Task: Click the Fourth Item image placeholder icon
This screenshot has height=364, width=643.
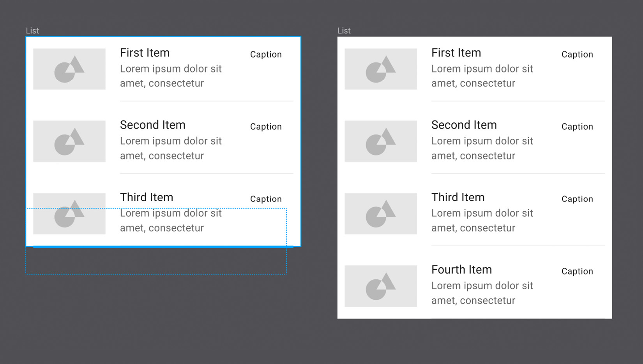Action: pyautogui.click(x=380, y=286)
